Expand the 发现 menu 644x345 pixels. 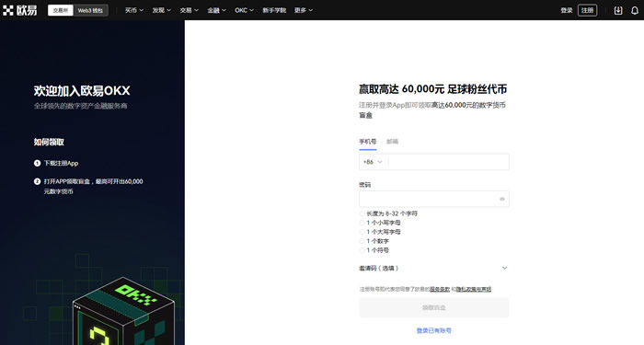161,10
